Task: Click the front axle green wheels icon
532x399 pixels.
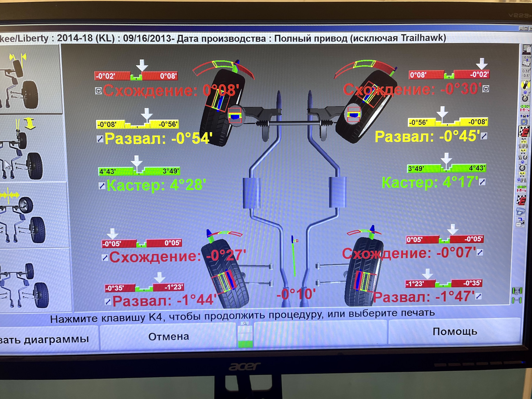Action: pyautogui.click(x=517, y=291)
